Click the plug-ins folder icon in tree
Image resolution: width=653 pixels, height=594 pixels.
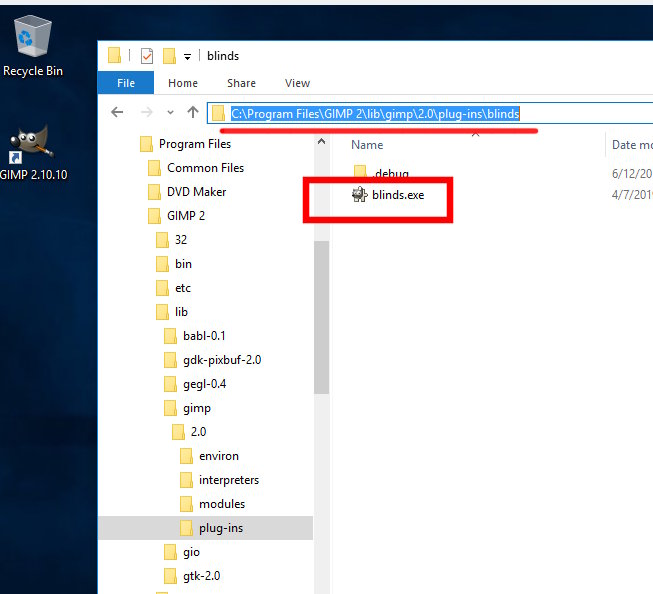(x=186, y=528)
